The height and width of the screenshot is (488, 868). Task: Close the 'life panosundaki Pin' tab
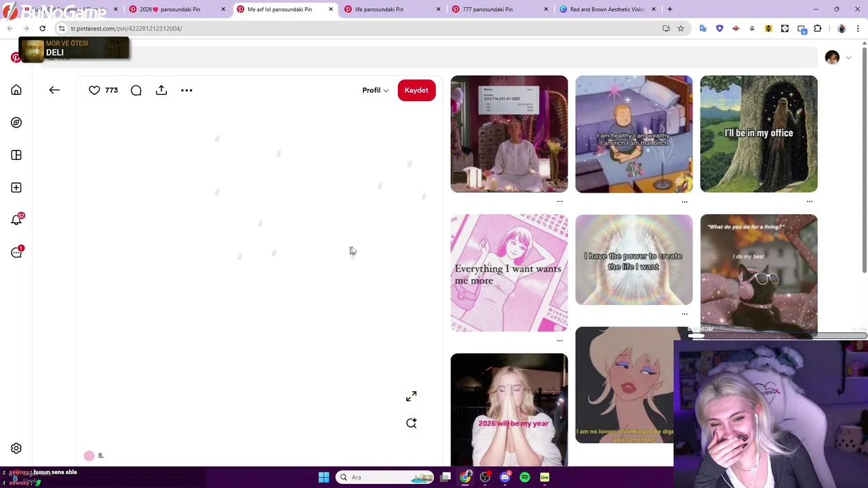(x=438, y=9)
